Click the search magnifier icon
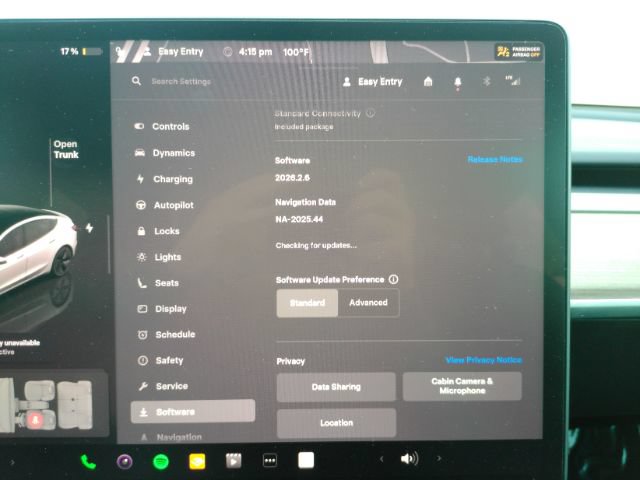 pyautogui.click(x=136, y=81)
